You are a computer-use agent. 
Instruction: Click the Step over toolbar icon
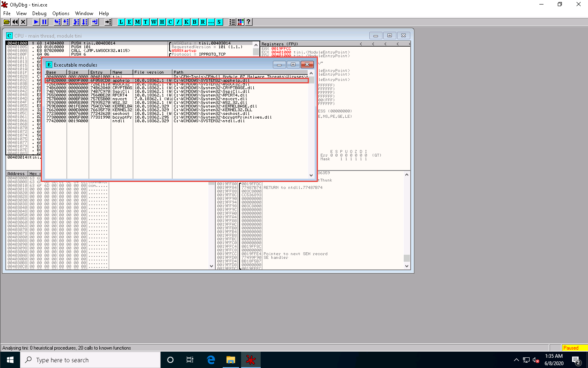tap(66, 22)
